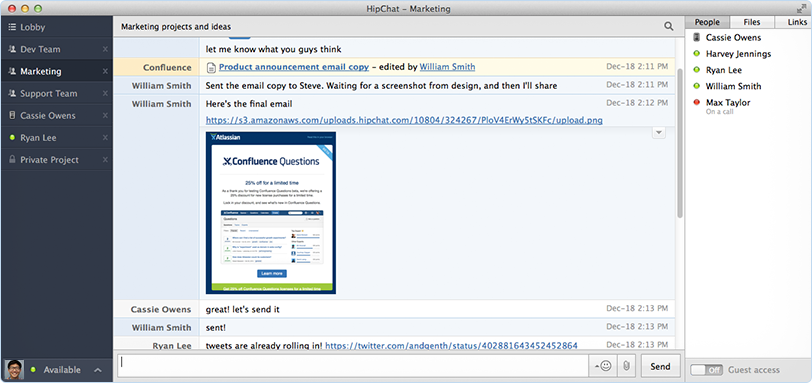This screenshot has height=383, width=812.
Task: Click message 'great! let's send it'
Action: pos(243,310)
